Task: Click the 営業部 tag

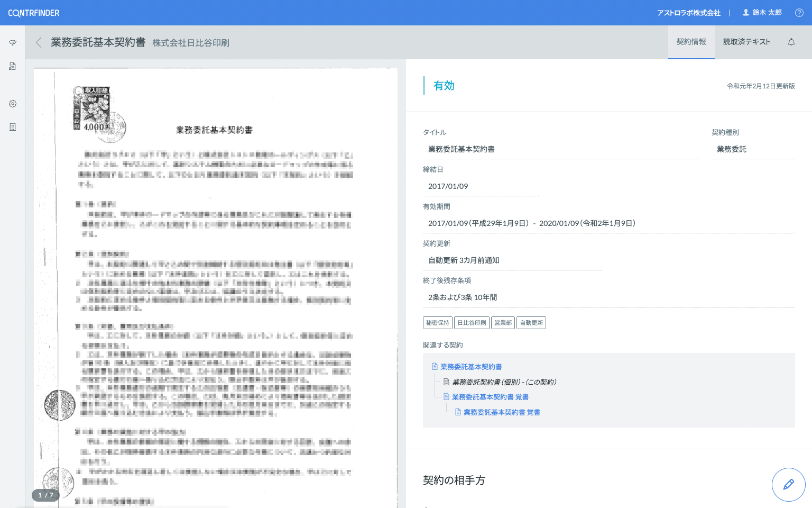Action: pos(503,323)
